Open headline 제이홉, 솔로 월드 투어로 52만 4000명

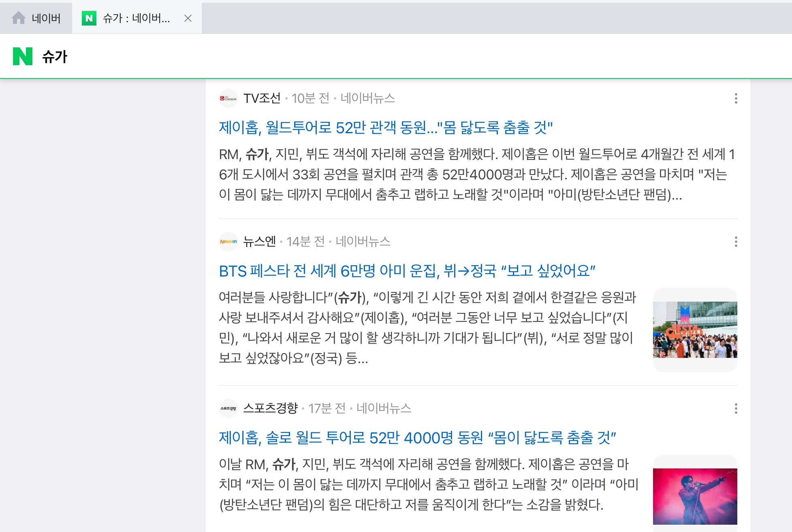coord(418,438)
